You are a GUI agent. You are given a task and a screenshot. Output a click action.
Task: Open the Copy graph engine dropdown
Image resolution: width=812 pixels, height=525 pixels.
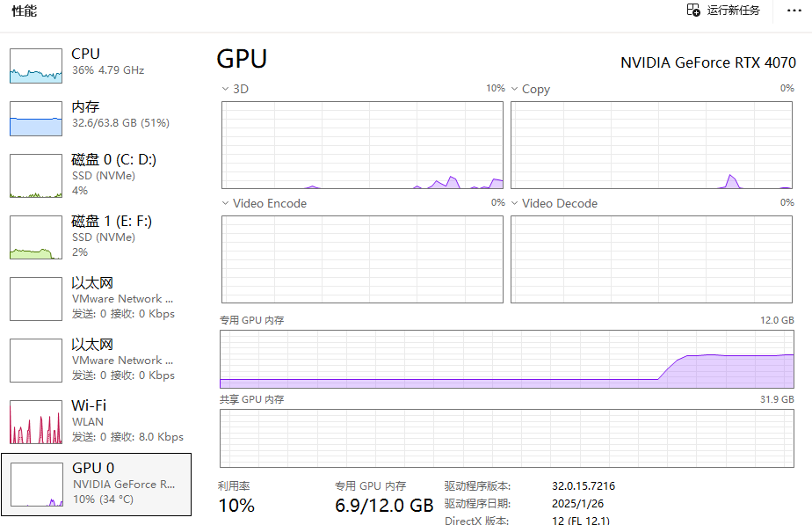(514, 89)
